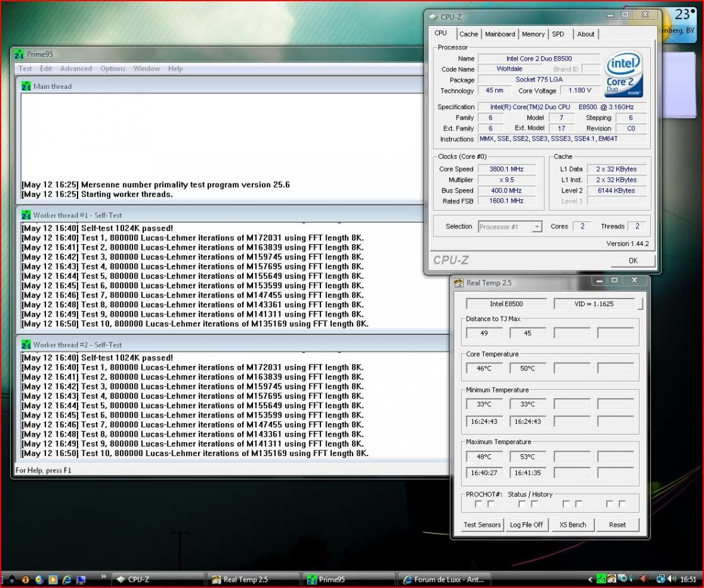The image size is (704, 588).
Task: Tick the leftmost PROCHOT# checkbox
Action: [x=478, y=504]
